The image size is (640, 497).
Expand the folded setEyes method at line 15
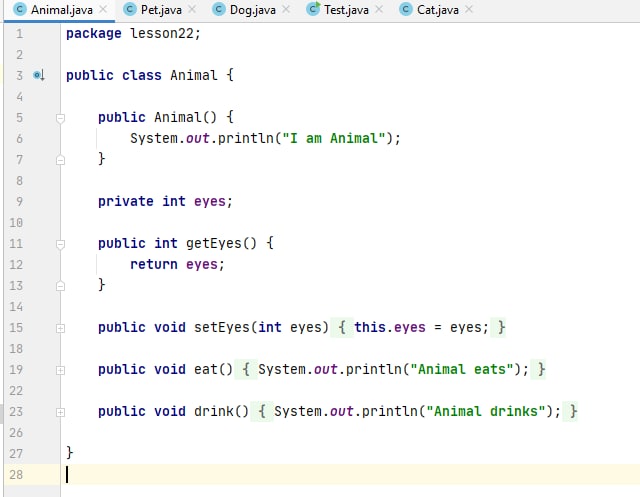pyautogui.click(x=60, y=328)
